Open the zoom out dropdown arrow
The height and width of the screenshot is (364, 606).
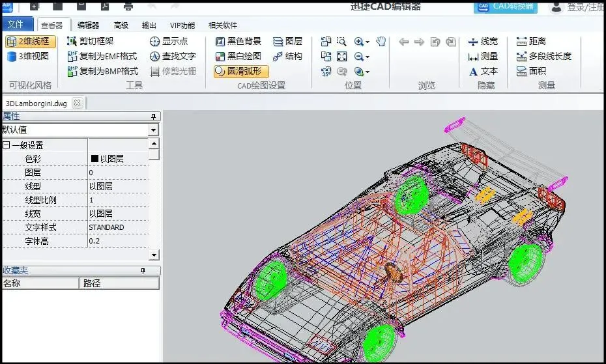click(368, 57)
